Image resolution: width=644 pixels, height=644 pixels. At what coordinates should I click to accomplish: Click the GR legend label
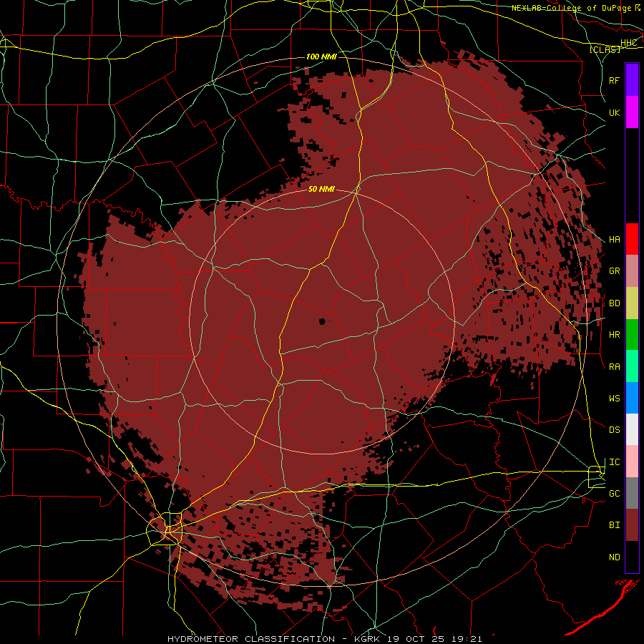[614, 271]
